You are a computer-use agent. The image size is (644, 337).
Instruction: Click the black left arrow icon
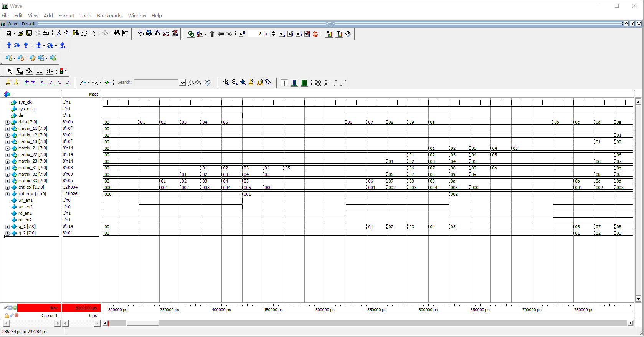click(x=221, y=34)
